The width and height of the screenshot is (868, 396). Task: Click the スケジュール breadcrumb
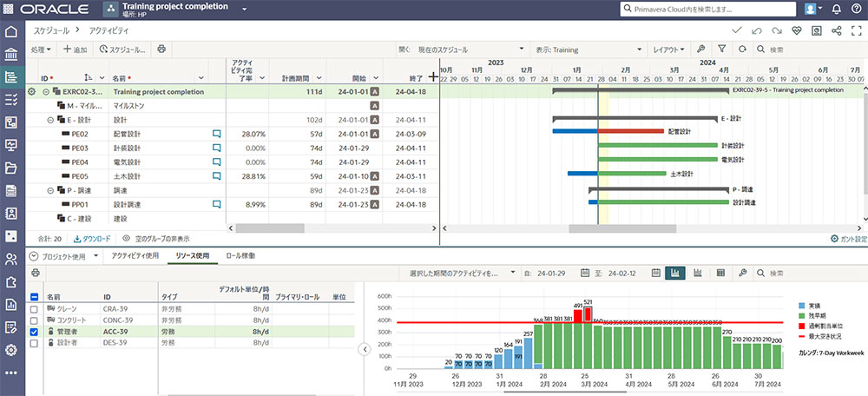click(x=51, y=31)
